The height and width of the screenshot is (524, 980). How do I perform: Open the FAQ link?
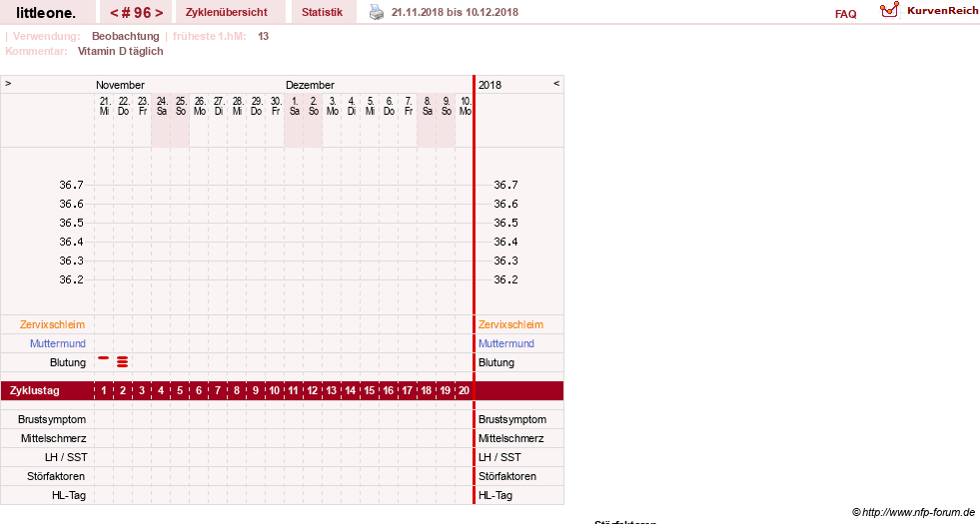coord(845,14)
